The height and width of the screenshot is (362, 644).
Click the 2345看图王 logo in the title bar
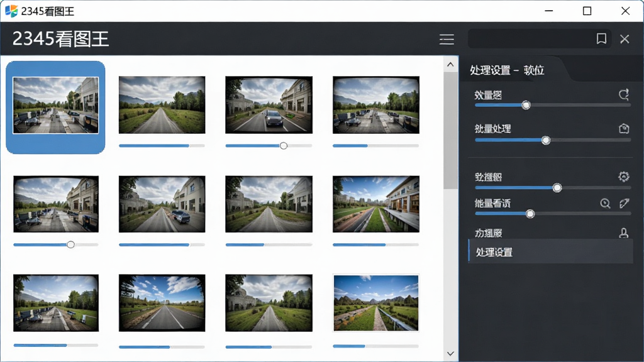coord(11,11)
